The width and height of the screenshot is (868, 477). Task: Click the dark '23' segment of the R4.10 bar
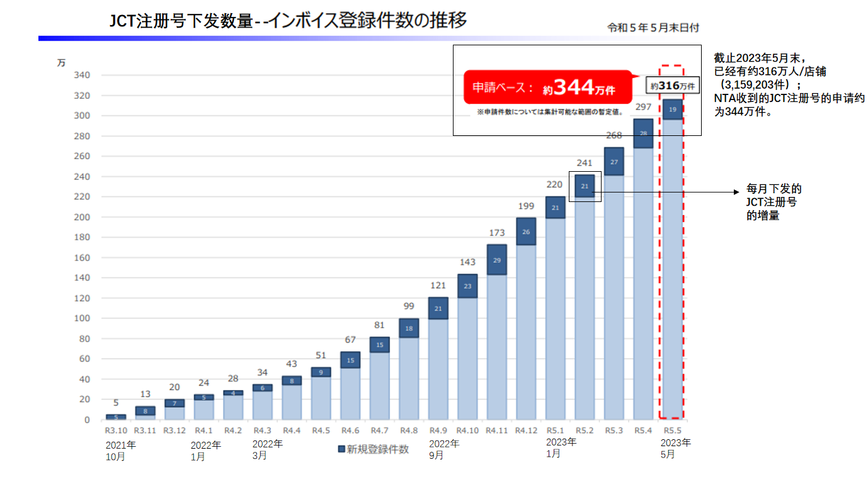pos(467,286)
